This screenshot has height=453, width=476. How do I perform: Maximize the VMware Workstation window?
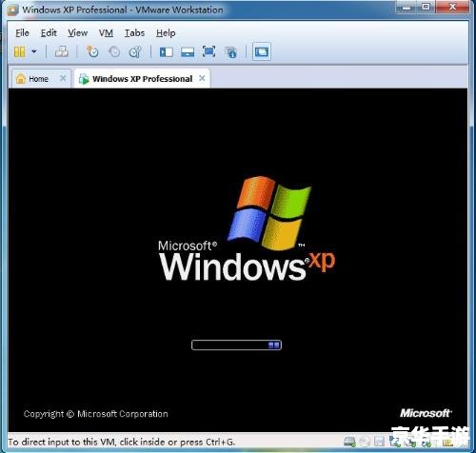[426, 8]
